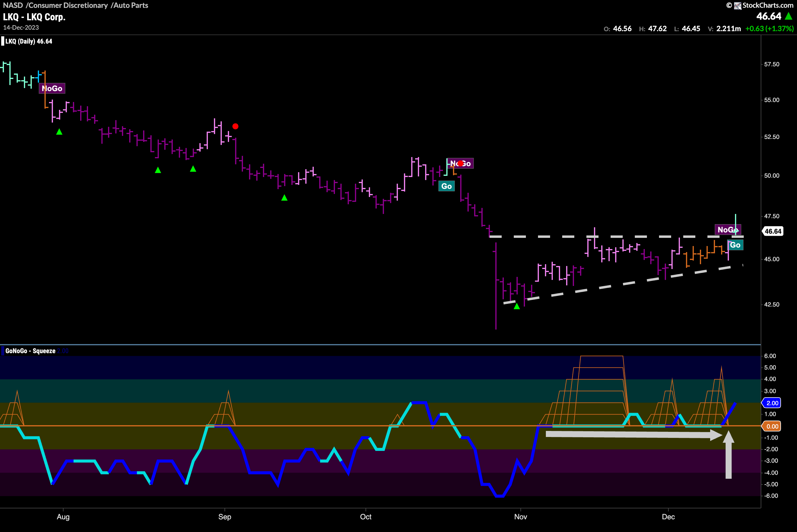Open the Consumer Discretionary sector breadcrumb
The width and height of the screenshot is (797, 532).
(67, 5)
